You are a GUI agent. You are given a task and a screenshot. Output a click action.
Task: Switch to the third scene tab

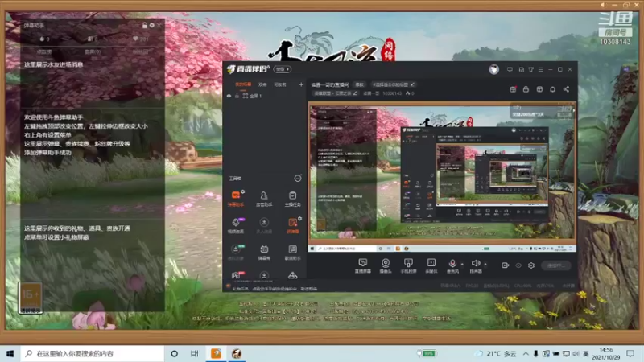(x=279, y=84)
